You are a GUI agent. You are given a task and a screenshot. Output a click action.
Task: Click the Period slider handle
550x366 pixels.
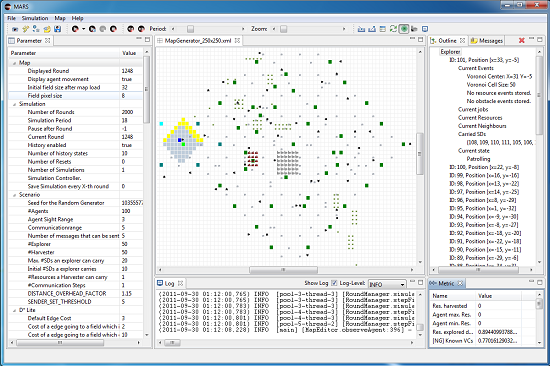coord(190,29)
